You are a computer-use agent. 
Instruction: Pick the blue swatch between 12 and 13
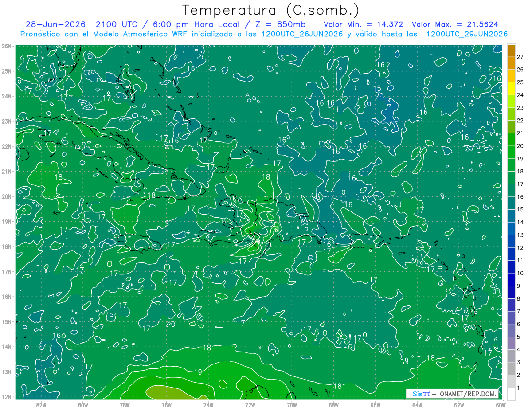pos(511,241)
